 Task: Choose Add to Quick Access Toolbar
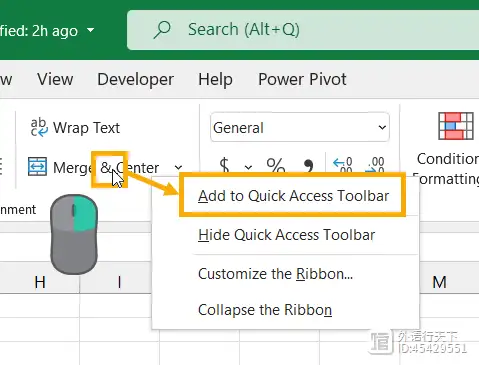coord(293,196)
